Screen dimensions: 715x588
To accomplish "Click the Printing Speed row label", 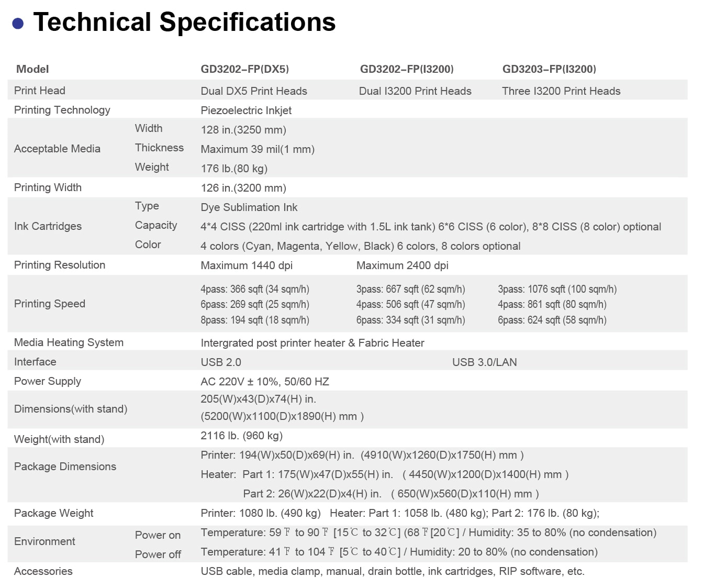I will tap(50, 304).
